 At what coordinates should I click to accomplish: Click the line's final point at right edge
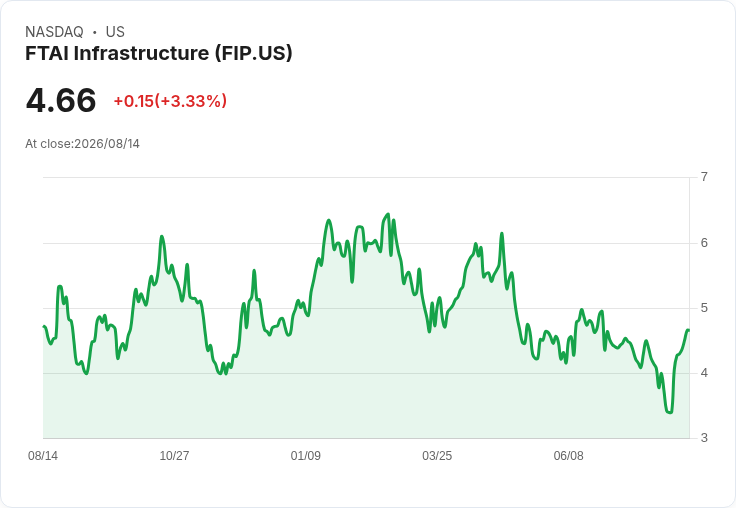pyautogui.click(x=688, y=331)
